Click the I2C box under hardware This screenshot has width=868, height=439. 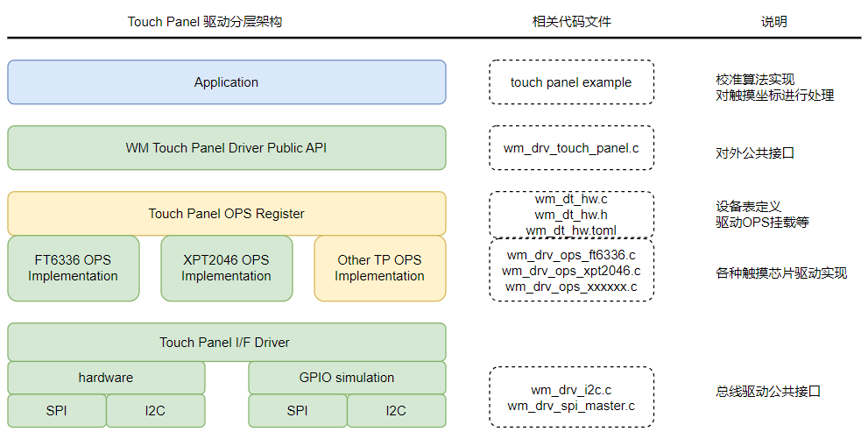tap(156, 411)
